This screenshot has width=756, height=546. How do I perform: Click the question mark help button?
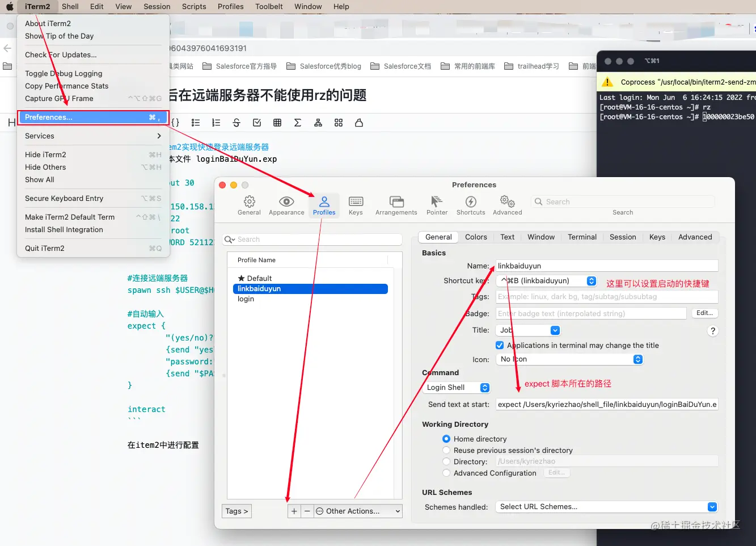pyautogui.click(x=713, y=331)
